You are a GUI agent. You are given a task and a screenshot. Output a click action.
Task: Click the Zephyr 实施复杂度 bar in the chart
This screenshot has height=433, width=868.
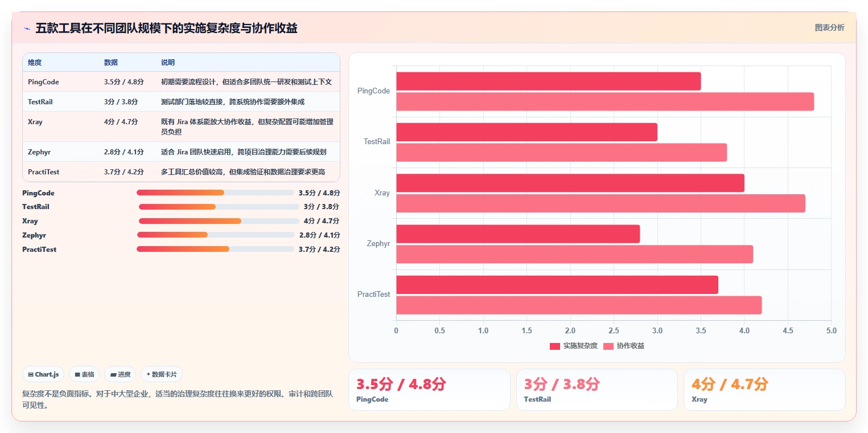(518, 234)
